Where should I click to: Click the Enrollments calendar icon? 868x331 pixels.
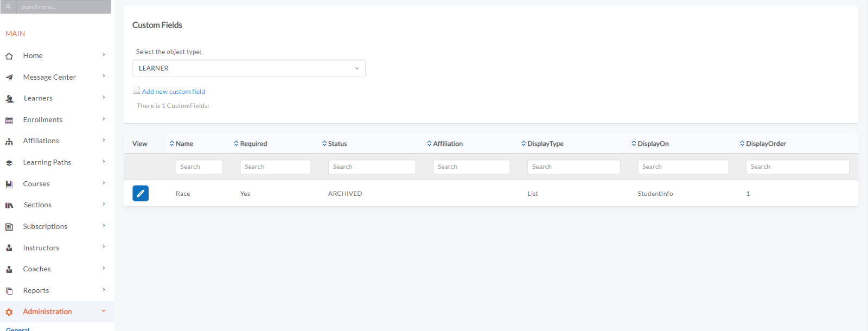[9, 120]
